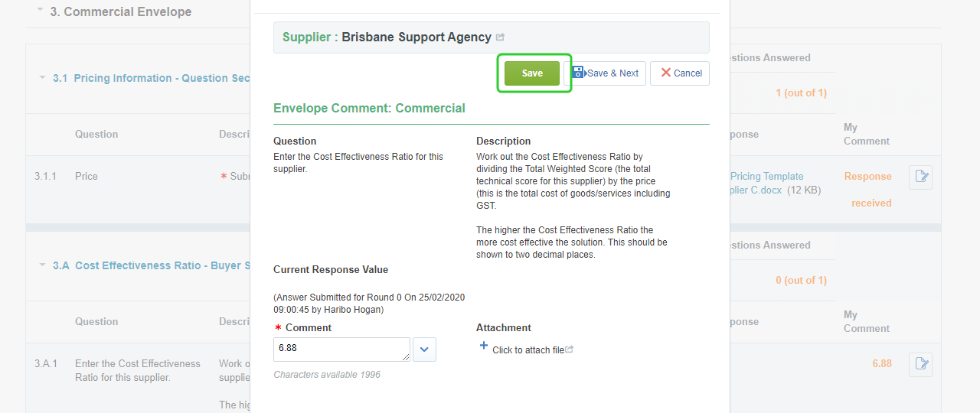Open the Brisbane Support Agency supplier name
Image resolution: width=980 pixels, height=413 pixels.
pos(416,37)
